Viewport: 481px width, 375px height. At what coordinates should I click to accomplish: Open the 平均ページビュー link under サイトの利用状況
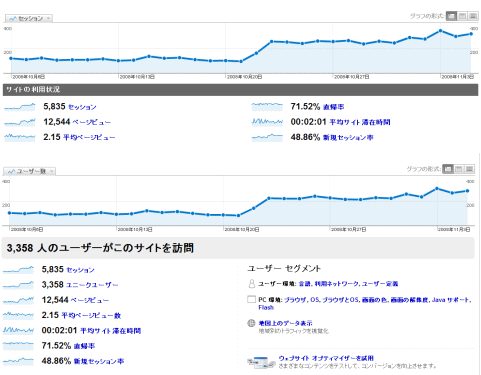click(x=89, y=137)
